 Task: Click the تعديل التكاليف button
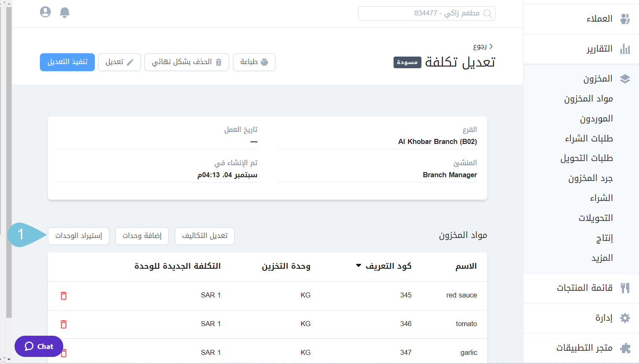[x=205, y=236]
